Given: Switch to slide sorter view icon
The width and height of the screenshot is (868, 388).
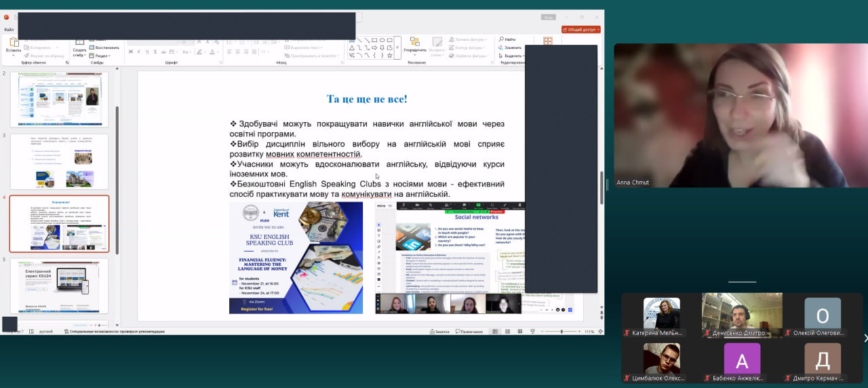Looking at the screenshot, I should (507, 332).
